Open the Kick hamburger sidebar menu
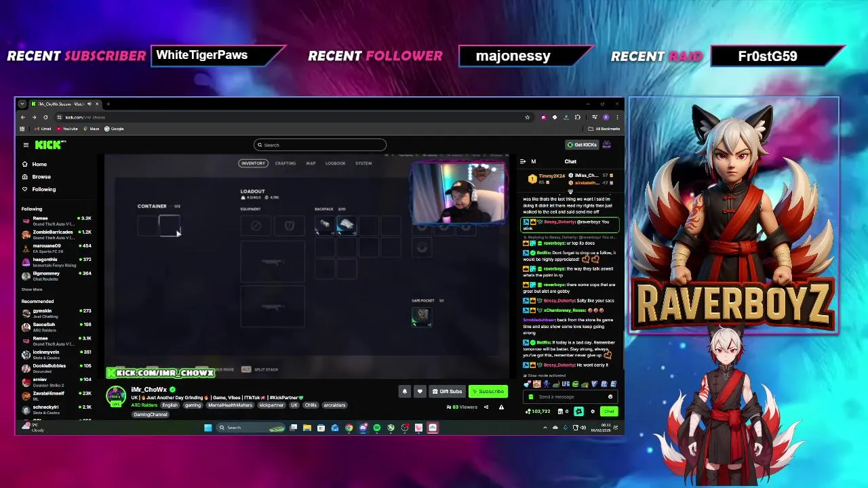868x488 pixels. pyautogui.click(x=26, y=144)
